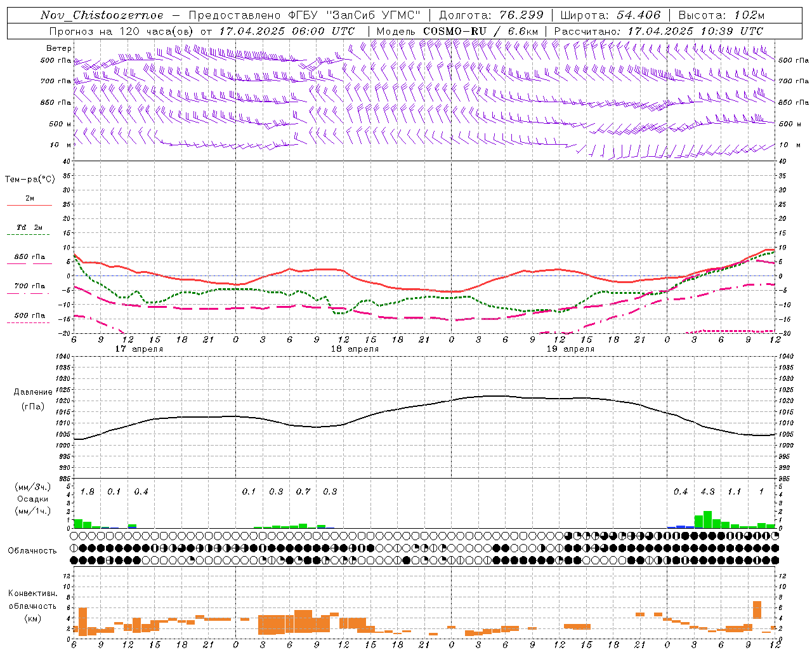The image size is (812, 650).
Task: Click the 'Конвективн.' convective cloud label
Action: click(x=32, y=594)
